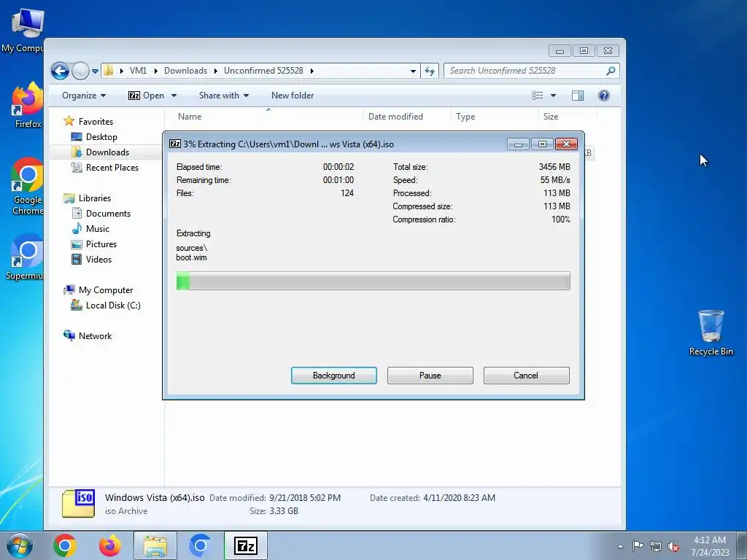Launch Firefox from taskbar
The image size is (747, 560).
(110, 545)
